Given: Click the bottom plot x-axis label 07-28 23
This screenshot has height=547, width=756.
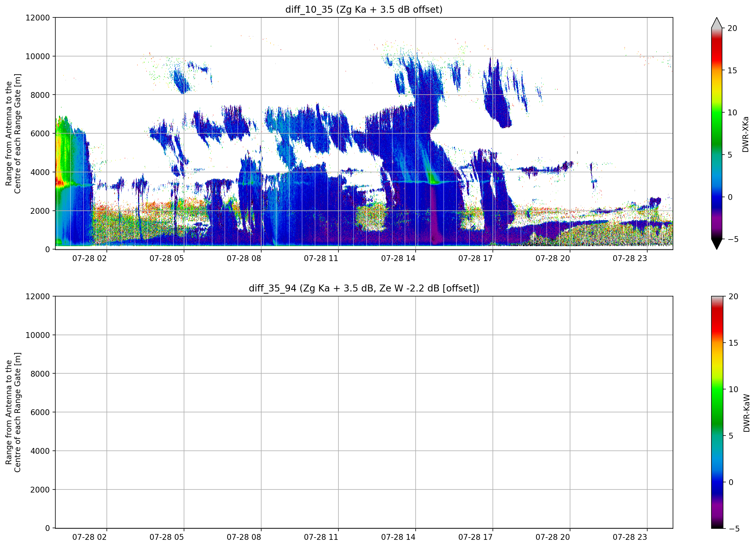Looking at the screenshot, I should 630,537.
